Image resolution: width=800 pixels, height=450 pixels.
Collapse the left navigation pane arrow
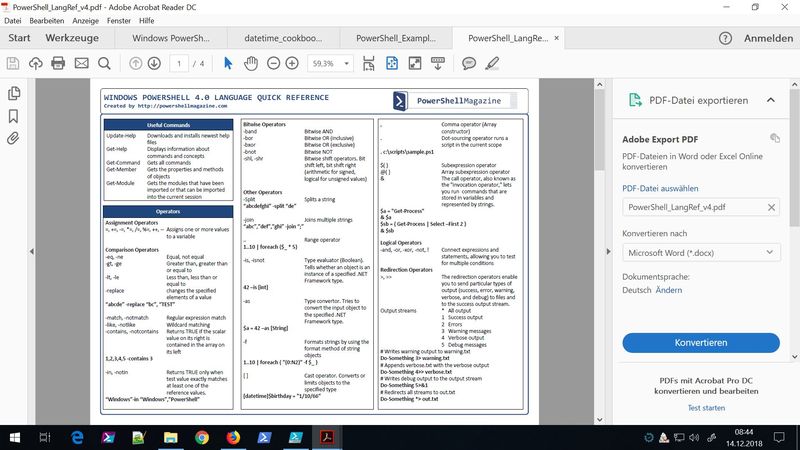point(32,251)
